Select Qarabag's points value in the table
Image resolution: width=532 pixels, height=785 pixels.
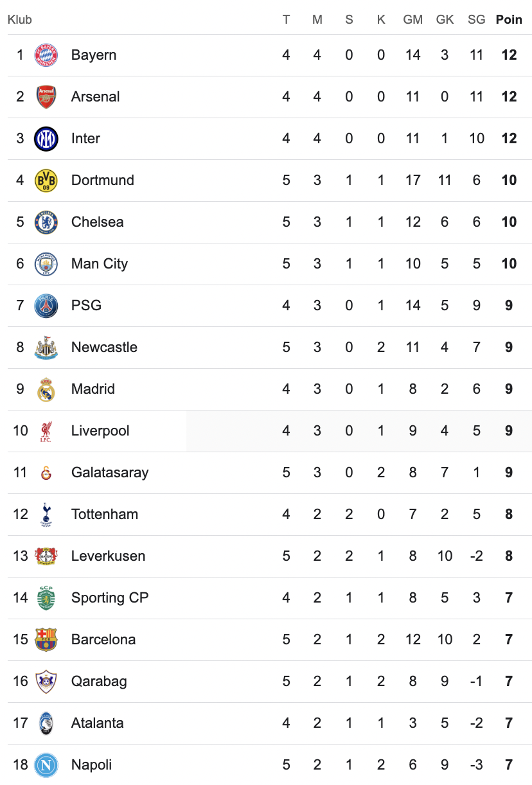click(509, 682)
